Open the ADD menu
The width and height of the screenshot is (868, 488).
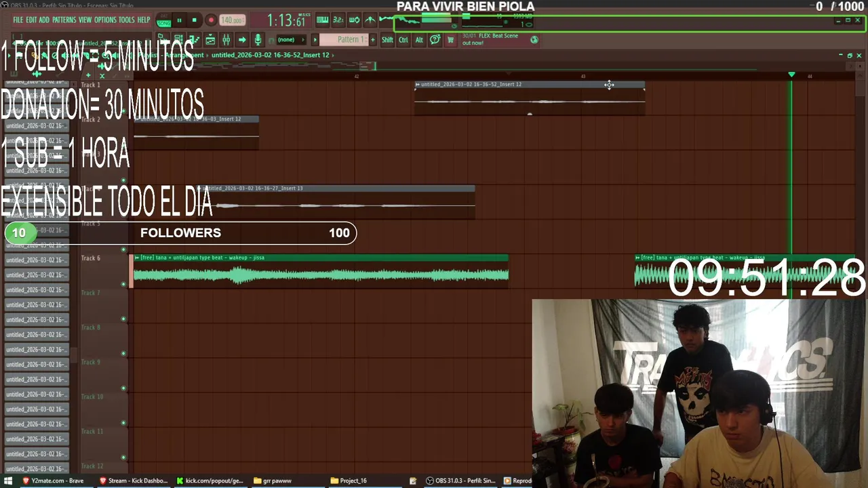[x=44, y=20]
